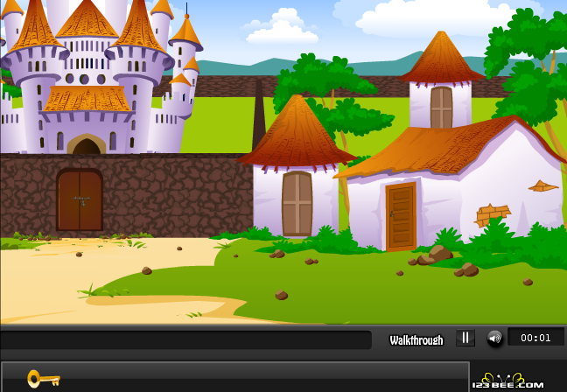
Task: Open the Walkthrough link
Action: pos(416,339)
